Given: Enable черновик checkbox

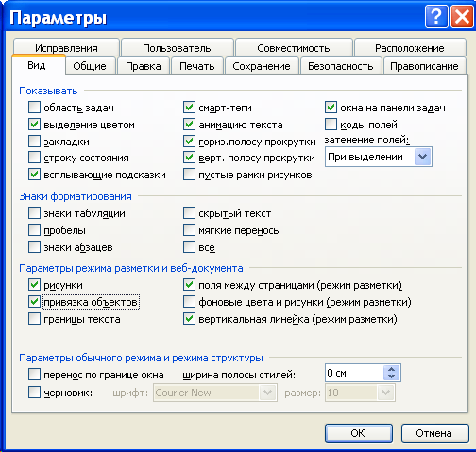Looking at the screenshot, I should click(x=34, y=393).
